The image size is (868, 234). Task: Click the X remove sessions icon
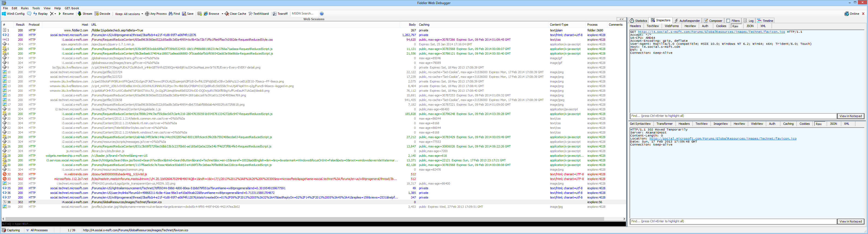point(52,14)
